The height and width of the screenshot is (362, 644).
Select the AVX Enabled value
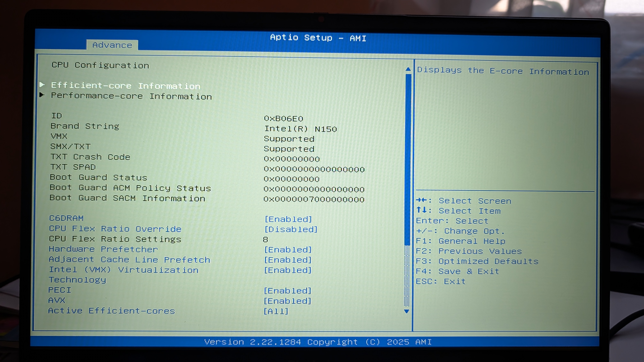[x=287, y=301]
